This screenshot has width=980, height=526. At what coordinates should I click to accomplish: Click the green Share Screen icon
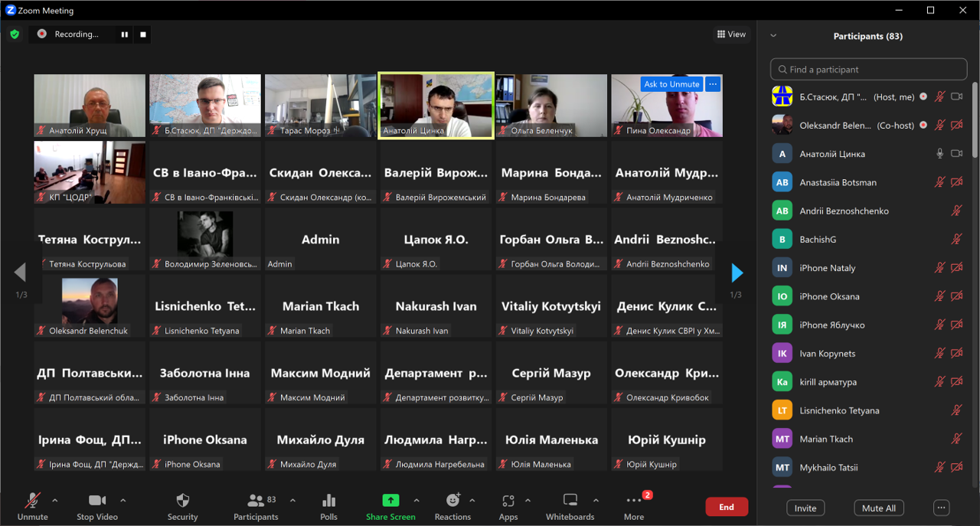tap(390, 501)
